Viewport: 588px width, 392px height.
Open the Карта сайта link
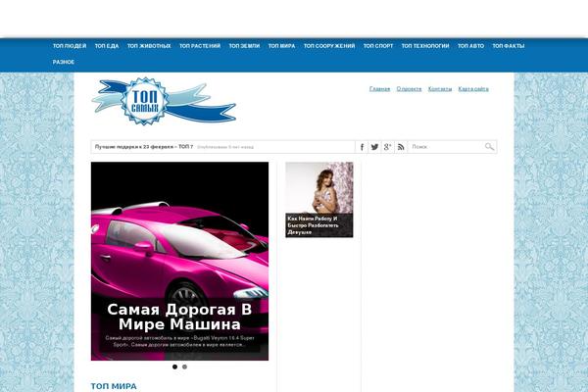coord(473,89)
